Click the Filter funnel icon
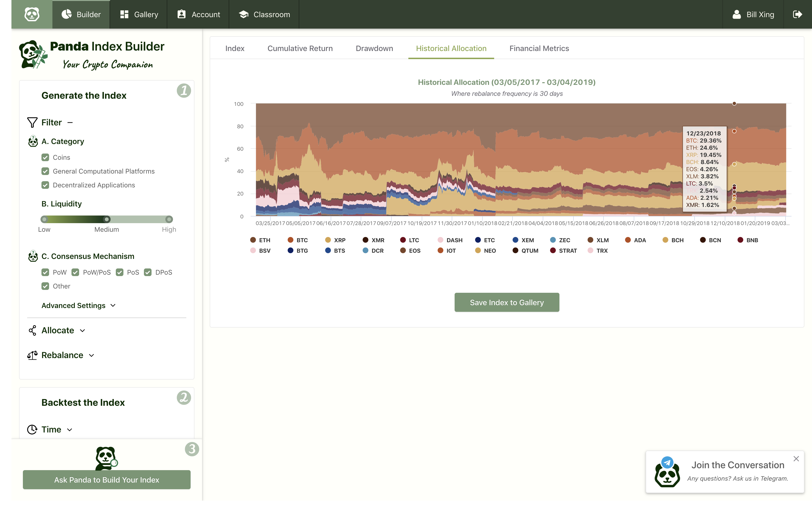 pyautogui.click(x=32, y=122)
